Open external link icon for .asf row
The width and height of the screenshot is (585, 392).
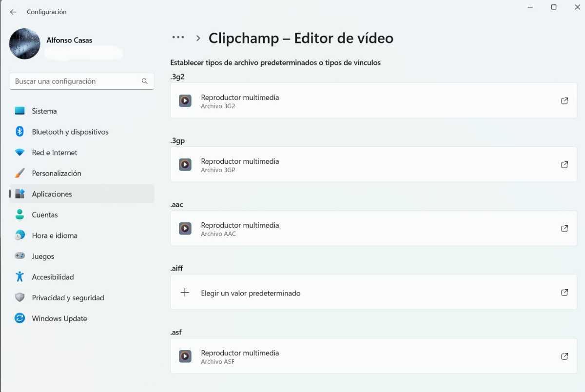point(565,356)
